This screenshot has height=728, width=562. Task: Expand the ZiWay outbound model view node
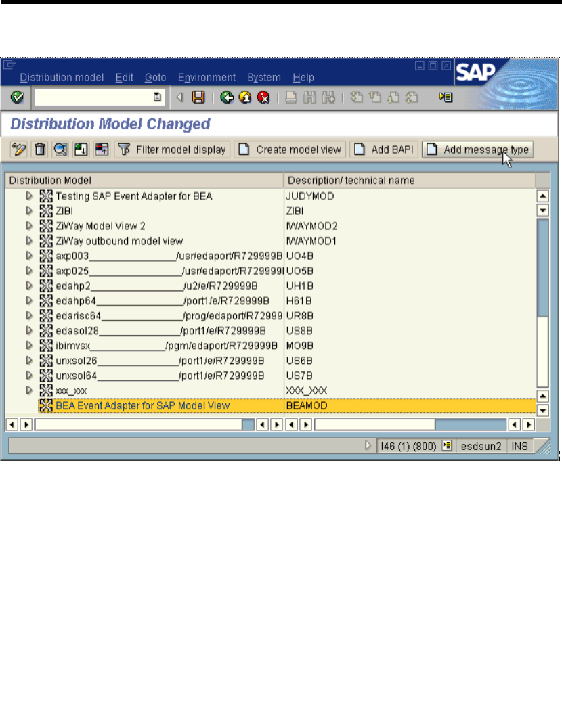click(x=29, y=240)
